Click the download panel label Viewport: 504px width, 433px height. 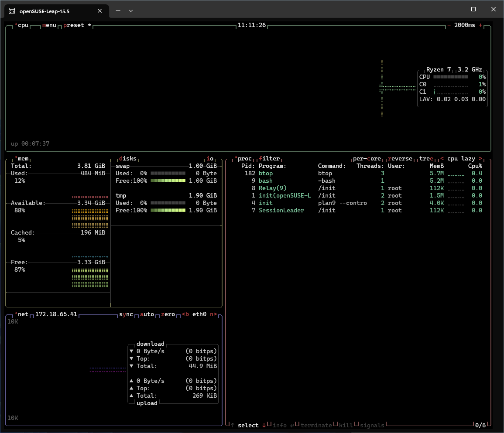tap(151, 344)
